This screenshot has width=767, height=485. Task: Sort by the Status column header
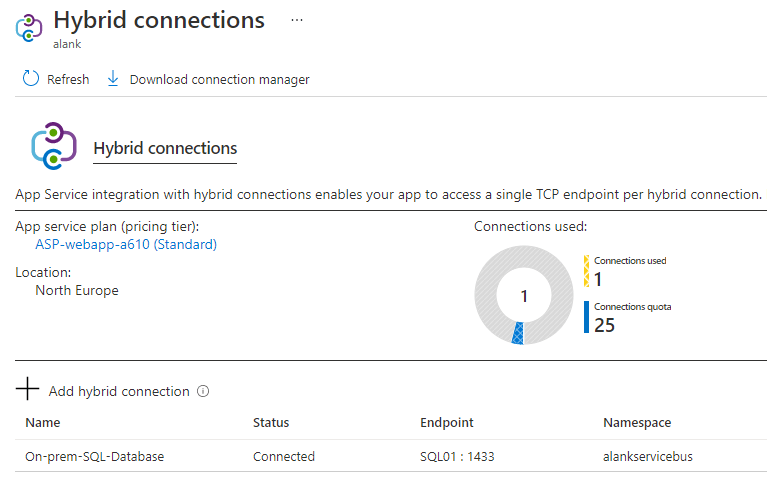[x=271, y=423]
